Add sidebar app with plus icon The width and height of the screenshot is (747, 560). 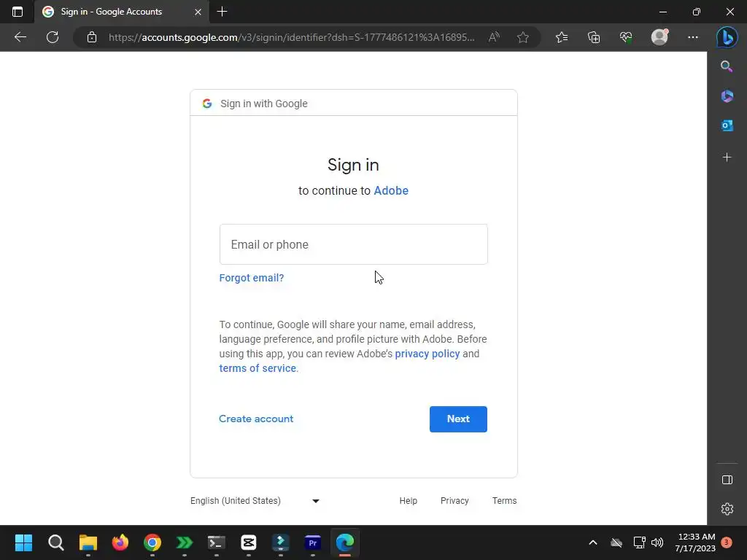click(x=727, y=157)
